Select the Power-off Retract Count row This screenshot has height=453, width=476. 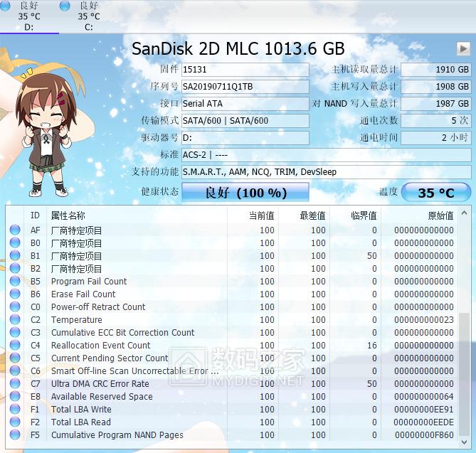pyautogui.click(x=232, y=307)
